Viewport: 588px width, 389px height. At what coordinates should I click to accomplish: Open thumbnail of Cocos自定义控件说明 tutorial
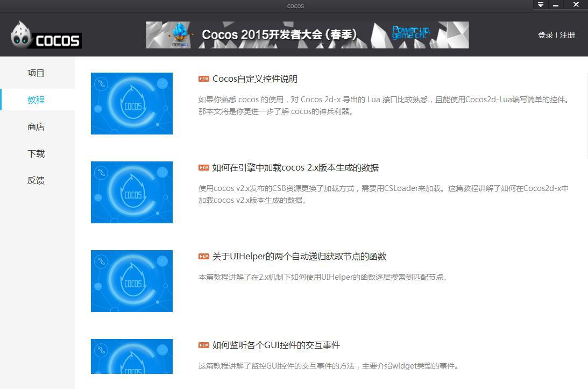pos(132,103)
